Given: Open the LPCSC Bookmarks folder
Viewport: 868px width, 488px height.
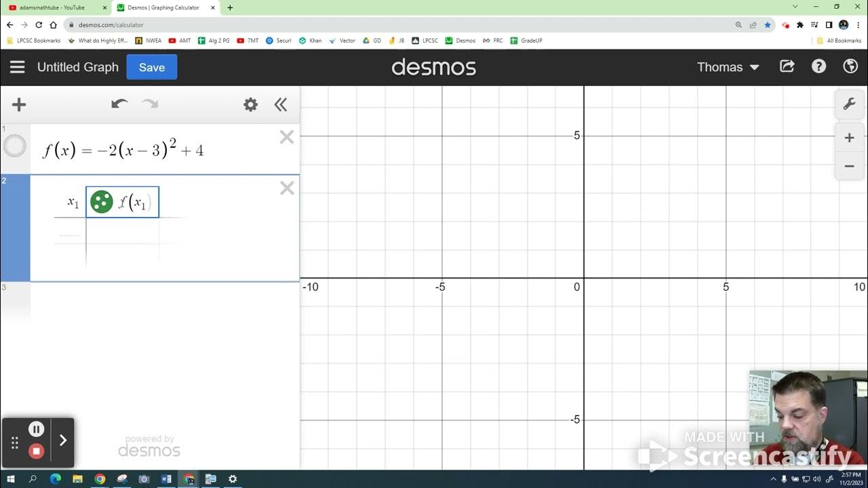Looking at the screenshot, I should [x=33, y=41].
